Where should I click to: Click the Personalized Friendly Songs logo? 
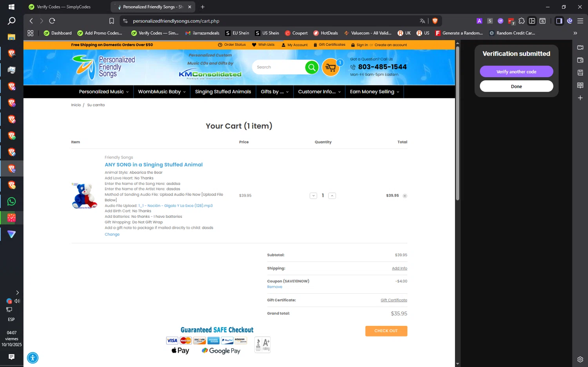pos(103,67)
